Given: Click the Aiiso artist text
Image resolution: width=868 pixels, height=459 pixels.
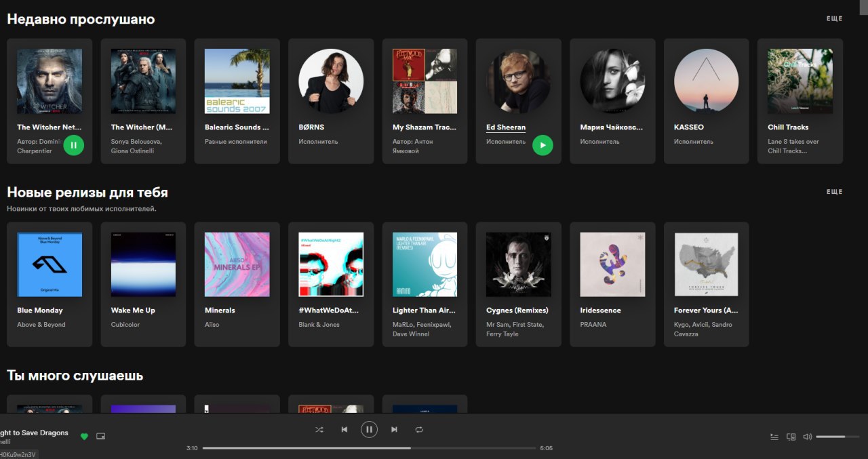Looking at the screenshot, I should (212, 325).
